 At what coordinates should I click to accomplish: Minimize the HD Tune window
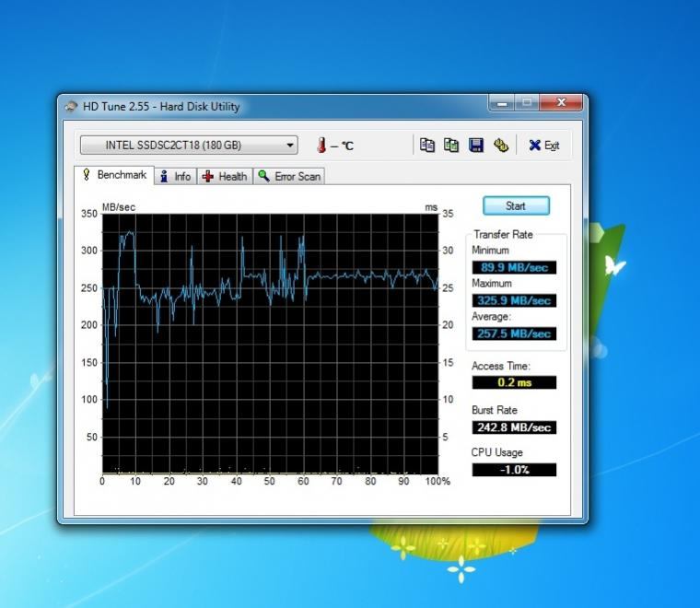click(502, 103)
